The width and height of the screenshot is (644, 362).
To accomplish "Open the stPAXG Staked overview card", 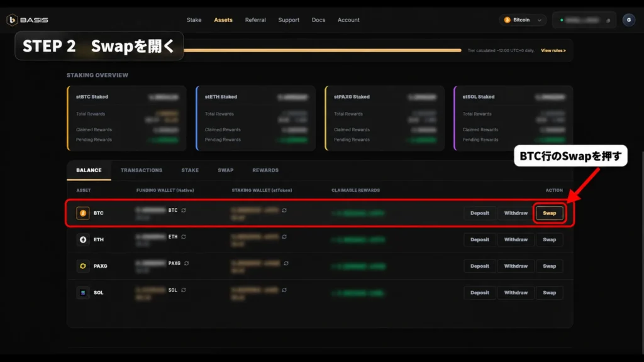I will tap(384, 118).
